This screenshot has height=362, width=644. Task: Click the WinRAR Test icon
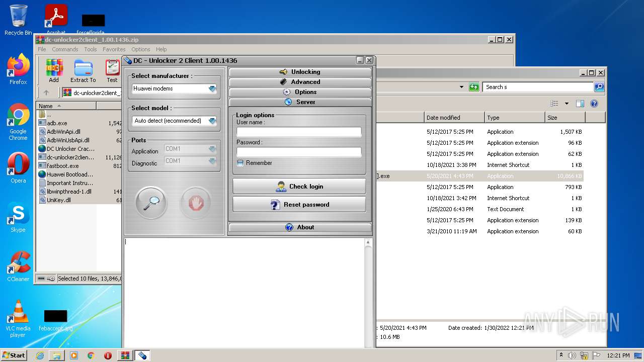[x=112, y=71]
